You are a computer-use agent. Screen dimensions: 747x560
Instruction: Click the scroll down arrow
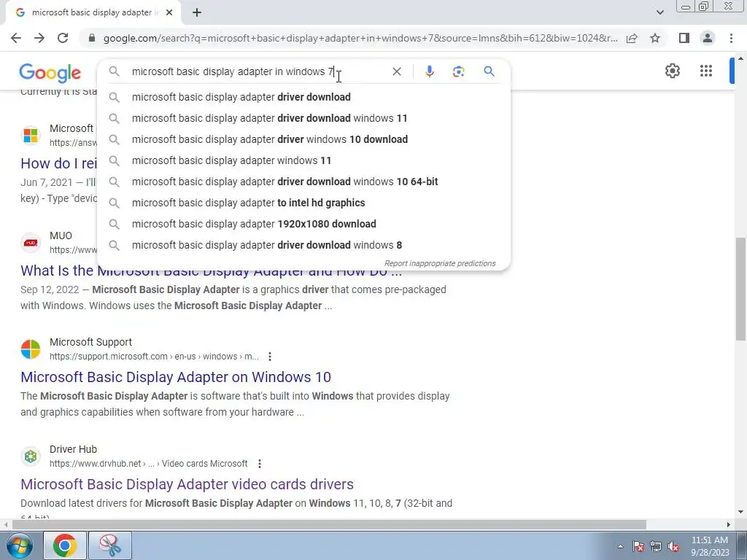pos(740,513)
